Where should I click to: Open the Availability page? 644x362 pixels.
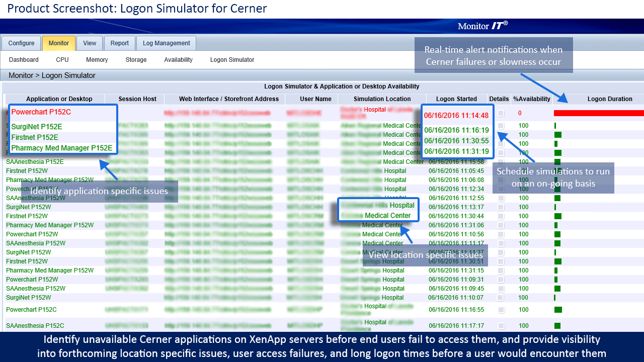pyautogui.click(x=178, y=60)
